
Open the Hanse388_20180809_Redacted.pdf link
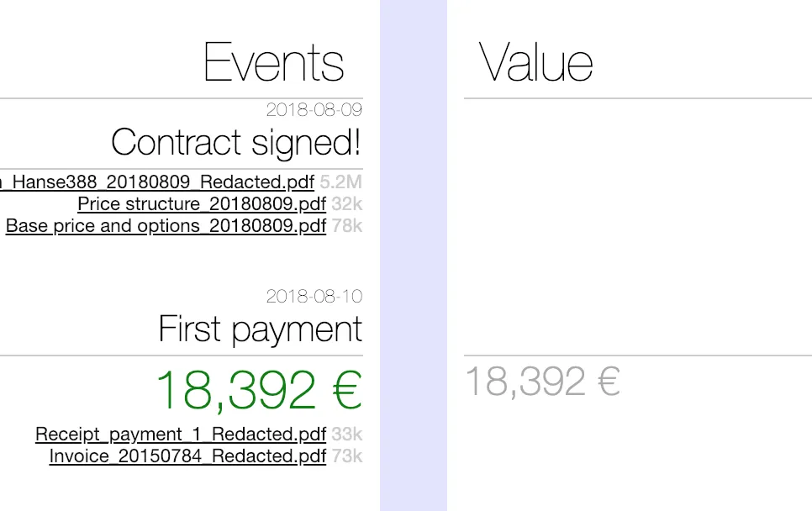tap(160, 182)
